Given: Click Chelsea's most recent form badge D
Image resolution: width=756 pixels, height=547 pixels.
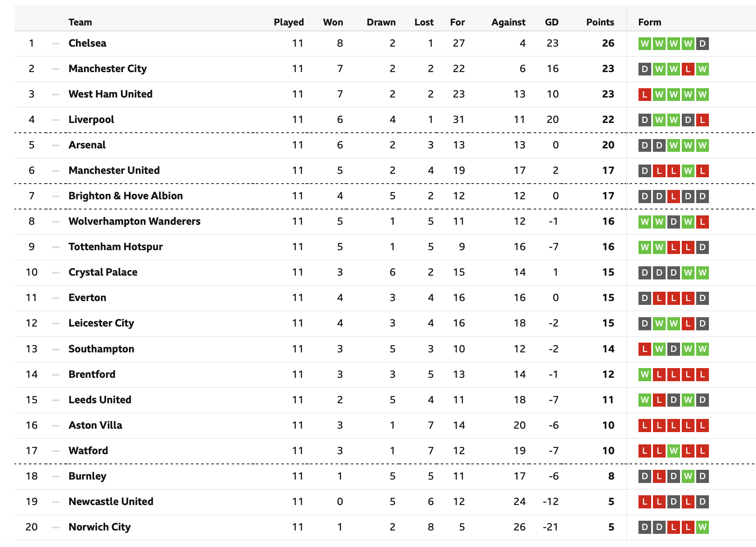Looking at the screenshot, I should [703, 44].
